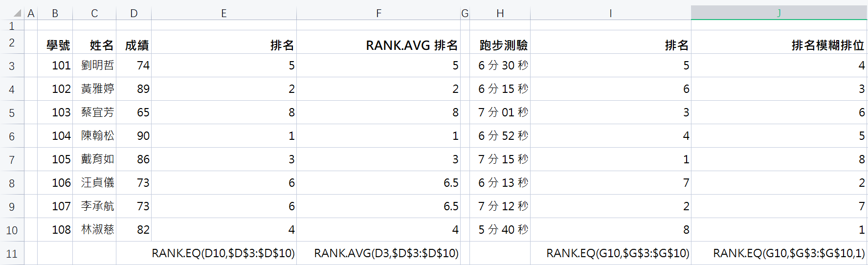The width and height of the screenshot is (868, 265).
Task: Click the 跑步測驗 header cell
Action: pos(500,43)
